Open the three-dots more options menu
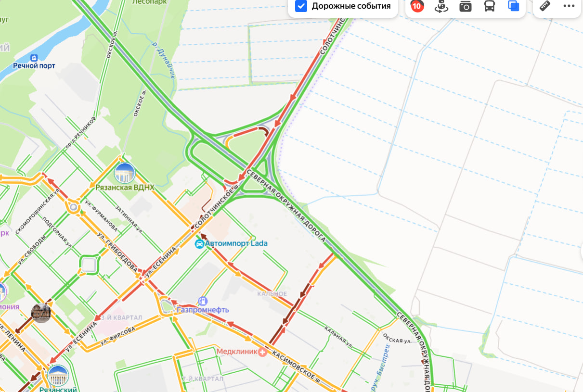Viewport: 583px width, 392px height. click(x=569, y=6)
